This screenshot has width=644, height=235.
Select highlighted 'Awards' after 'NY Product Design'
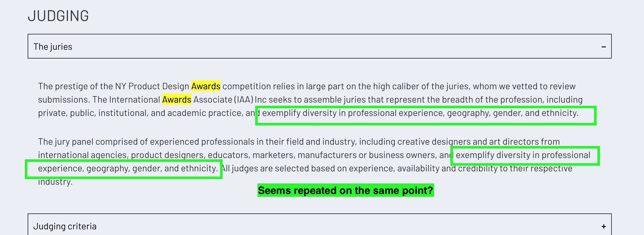click(206, 86)
